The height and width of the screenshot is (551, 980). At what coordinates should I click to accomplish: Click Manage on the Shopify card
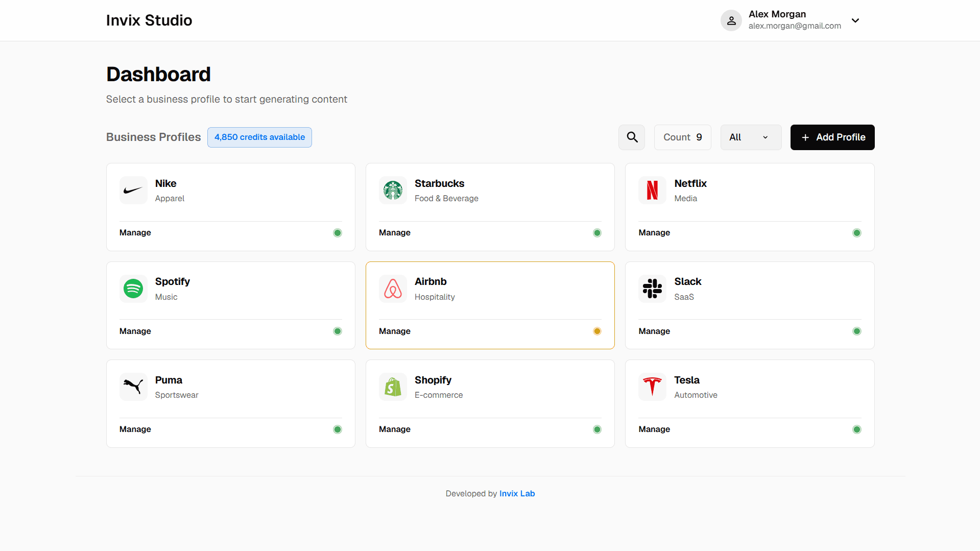395,429
